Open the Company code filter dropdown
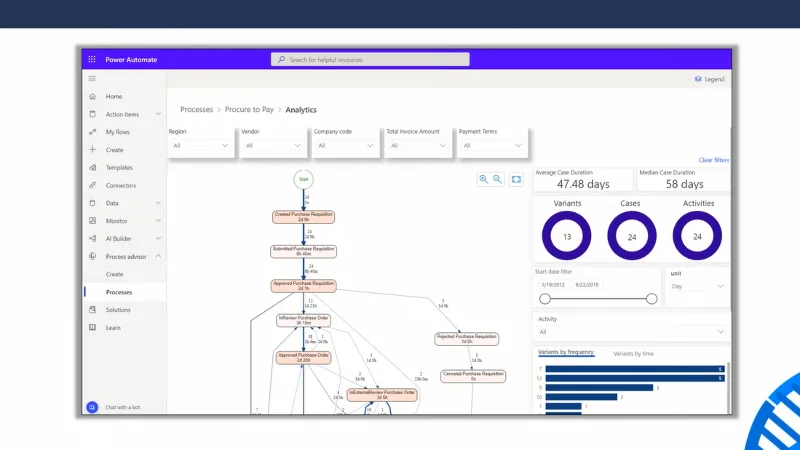The width and height of the screenshot is (800, 450). coord(345,145)
